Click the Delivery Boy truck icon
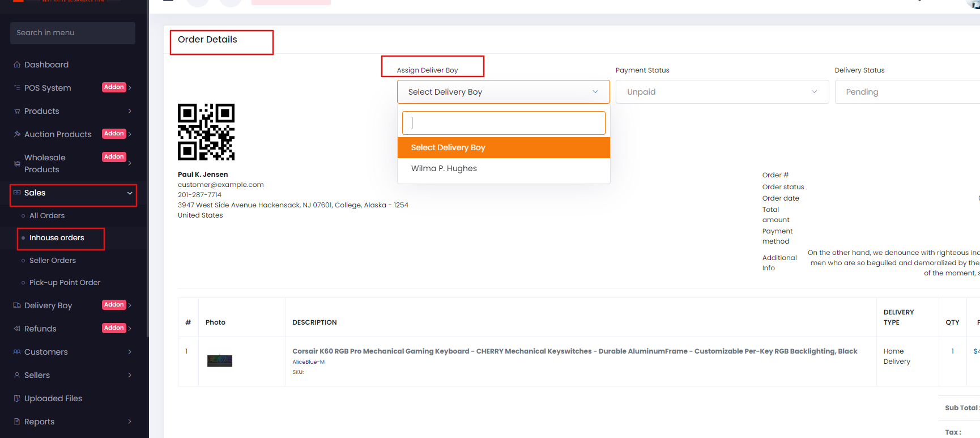Screen dimensions: 980x438 click(x=17, y=305)
